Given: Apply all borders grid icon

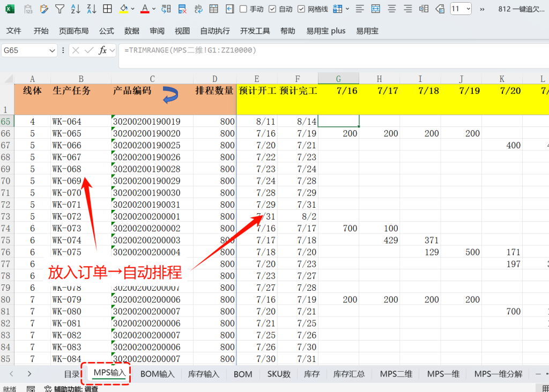Looking at the screenshot, I should [107, 9].
